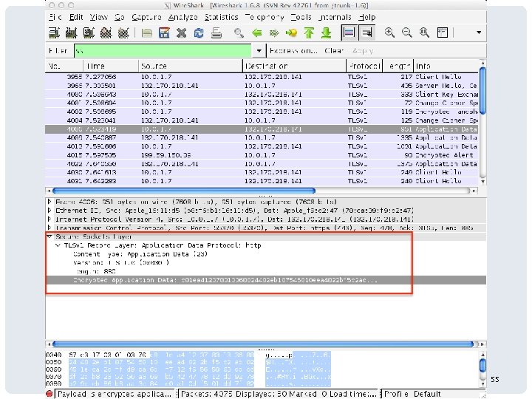The height and width of the screenshot is (399, 532).
Task: Click the Filter label button
Action: click(x=58, y=51)
